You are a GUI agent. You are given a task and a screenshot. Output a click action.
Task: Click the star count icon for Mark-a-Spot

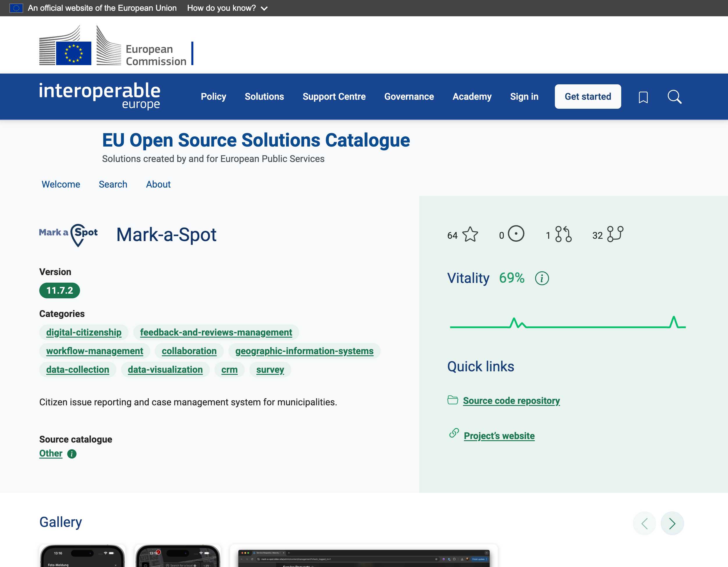(470, 234)
